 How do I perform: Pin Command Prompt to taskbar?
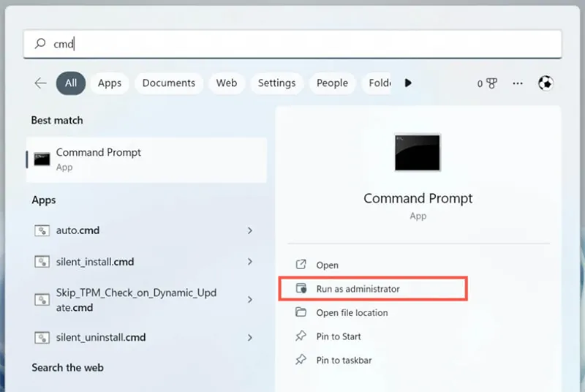tap(344, 361)
